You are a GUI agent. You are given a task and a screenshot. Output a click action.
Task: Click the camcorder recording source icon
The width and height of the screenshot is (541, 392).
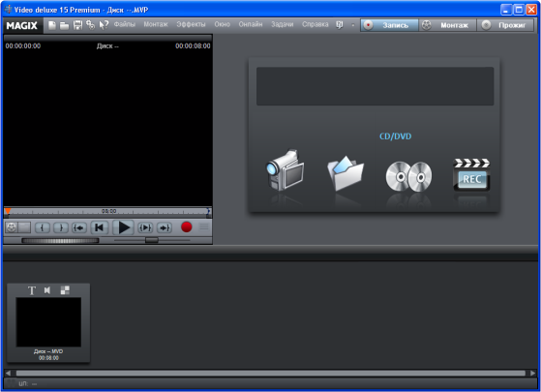(x=285, y=169)
